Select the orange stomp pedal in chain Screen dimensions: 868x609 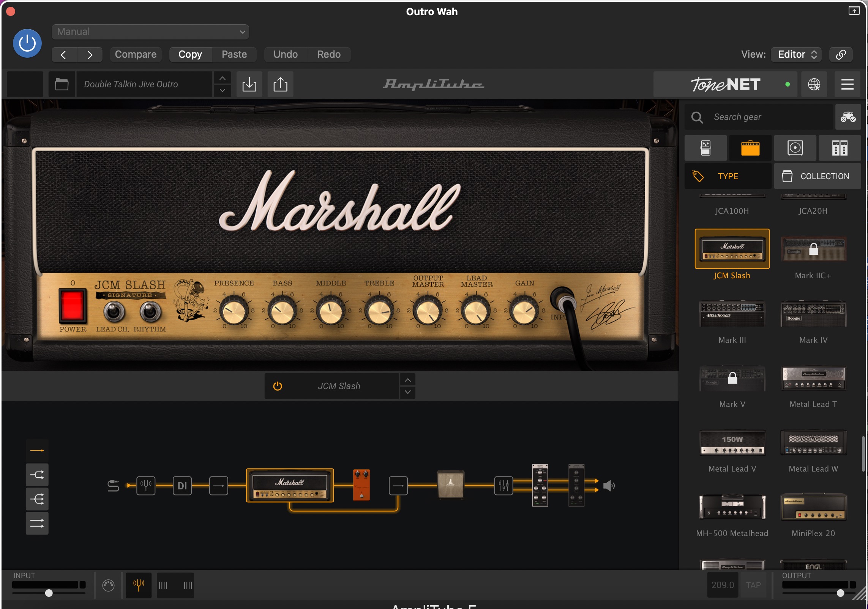pos(361,485)
